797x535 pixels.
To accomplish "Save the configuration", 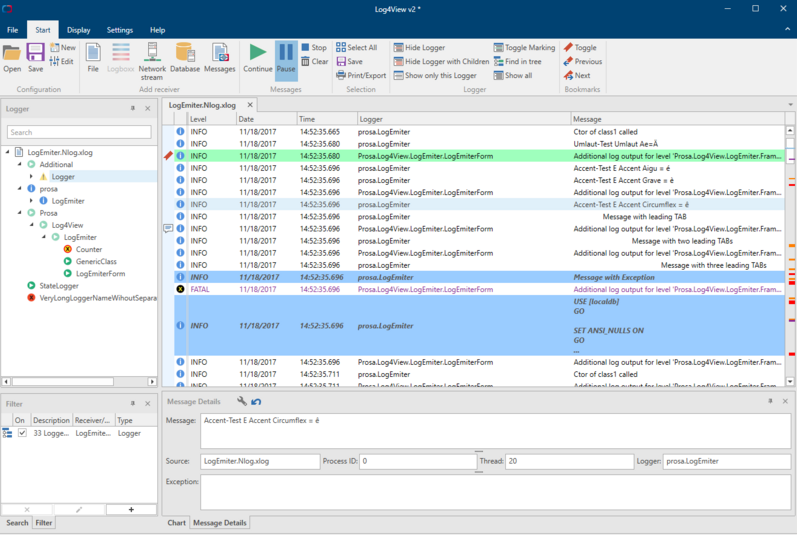I will (x=35, y=54).
